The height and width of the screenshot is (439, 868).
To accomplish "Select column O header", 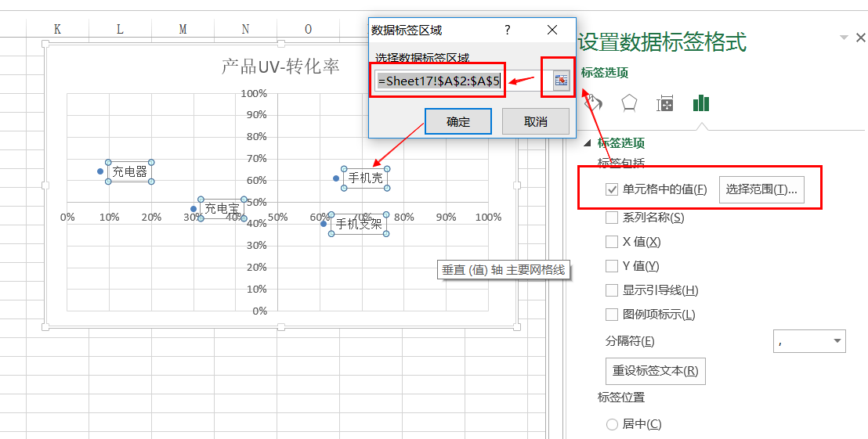I will click(x=309, y=29).
